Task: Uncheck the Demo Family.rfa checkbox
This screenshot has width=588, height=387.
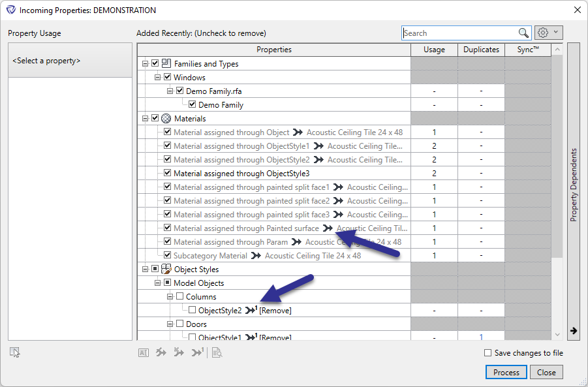Action: coord(179,90)
